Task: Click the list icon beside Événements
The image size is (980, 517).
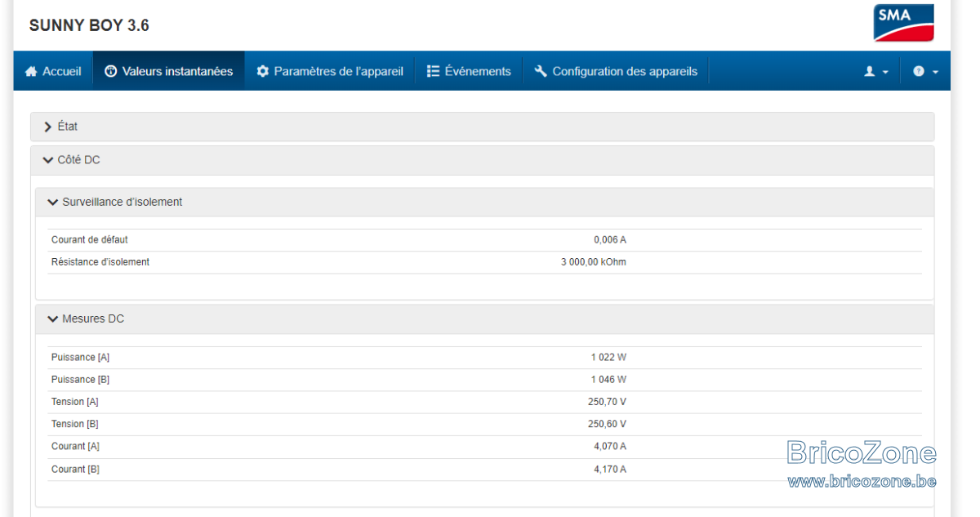Action: [434, 72]
